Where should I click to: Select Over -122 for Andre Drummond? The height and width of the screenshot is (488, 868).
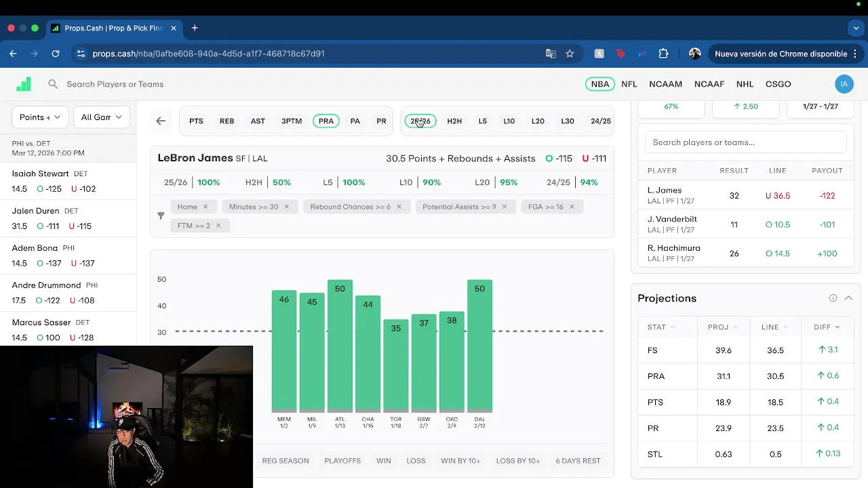(x=48, y=301)
